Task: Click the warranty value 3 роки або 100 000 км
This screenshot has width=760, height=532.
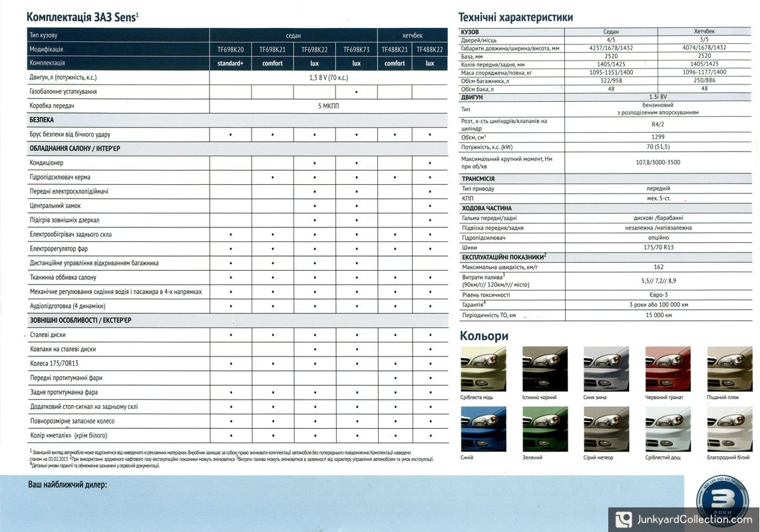Action: click(x=658, y=305)
